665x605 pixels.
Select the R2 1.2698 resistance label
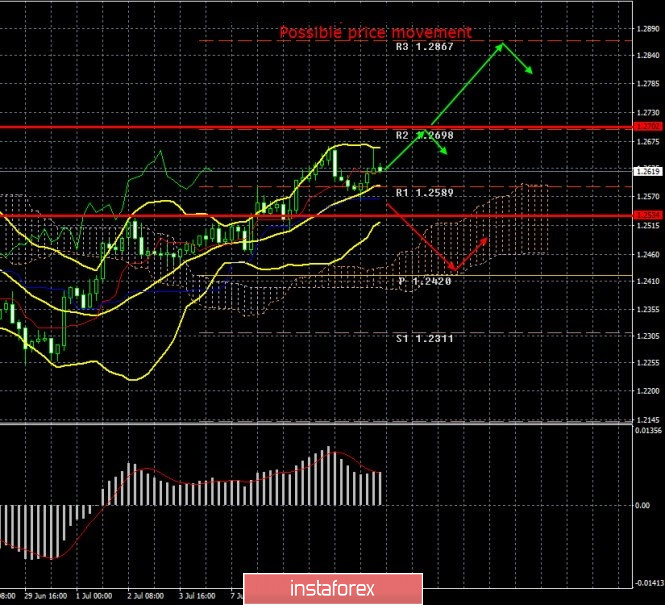425,135
